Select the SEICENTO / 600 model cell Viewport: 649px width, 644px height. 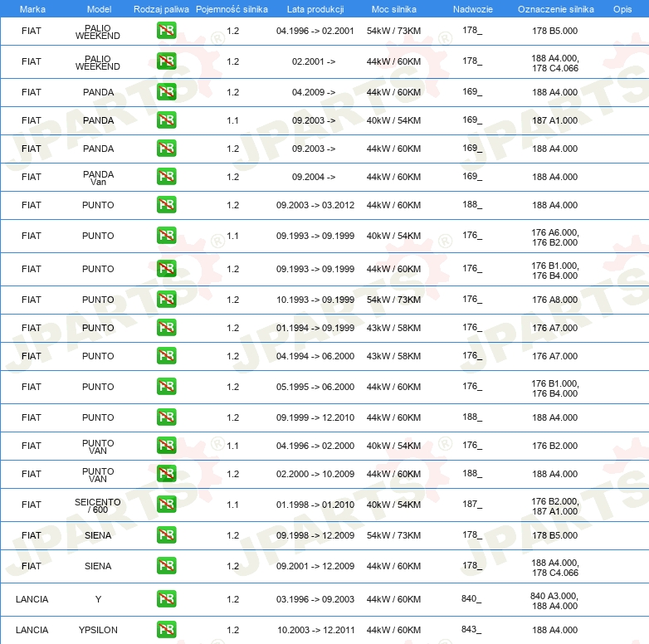pyautogui.click(x=98, y=505)
